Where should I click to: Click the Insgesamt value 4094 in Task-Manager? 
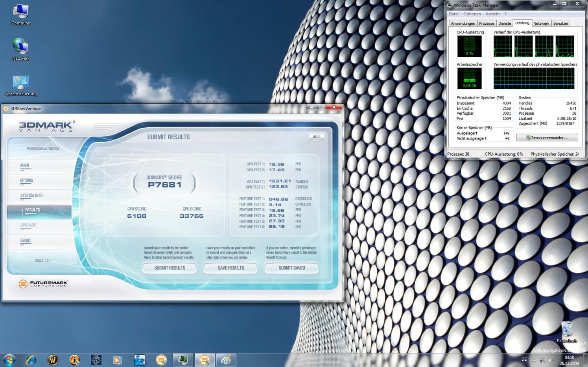click(507, 103)
